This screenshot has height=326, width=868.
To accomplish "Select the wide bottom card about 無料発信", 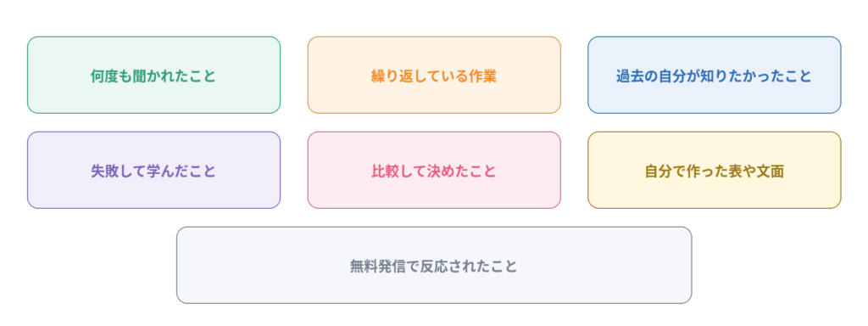I will (x=434, y=265).
